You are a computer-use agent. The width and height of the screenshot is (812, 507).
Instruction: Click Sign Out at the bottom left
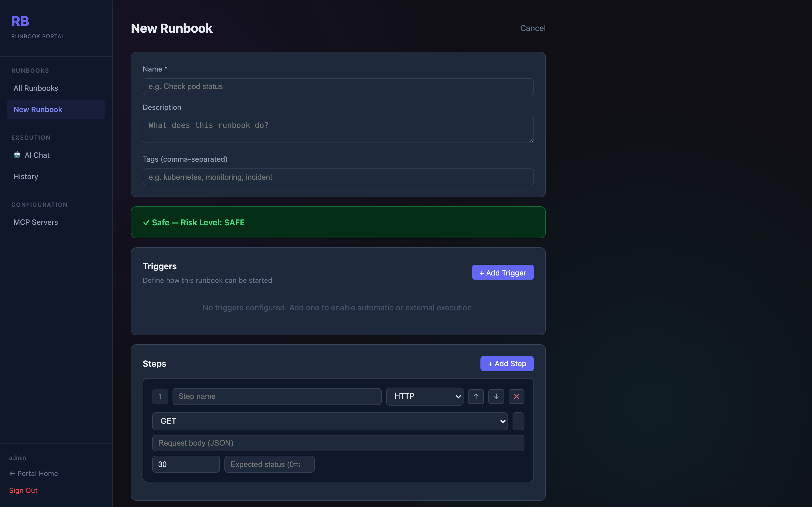[23, 490]
